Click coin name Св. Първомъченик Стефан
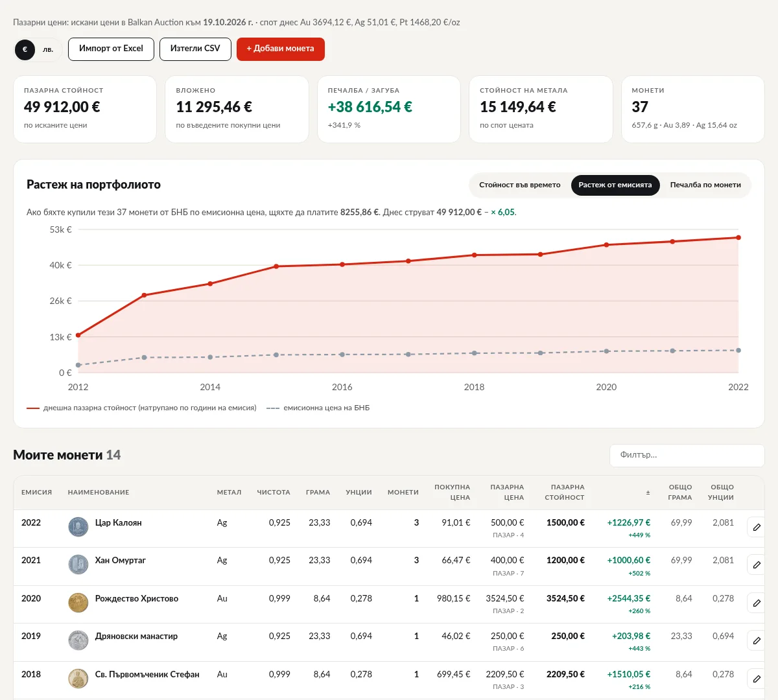The width and height of the screenshot is (778, 700). pyautogui.click(x=147, y=674)
